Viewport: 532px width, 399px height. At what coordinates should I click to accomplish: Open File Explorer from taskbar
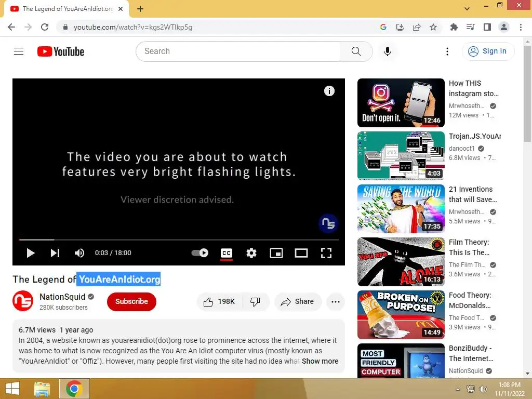tap(42, 389)
